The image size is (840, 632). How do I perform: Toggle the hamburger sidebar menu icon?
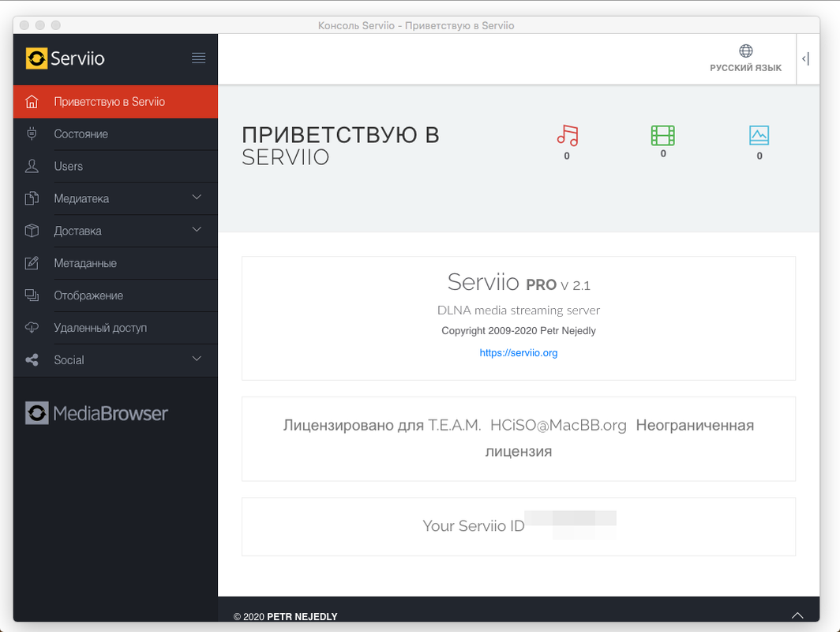click(x=199, y=58)
